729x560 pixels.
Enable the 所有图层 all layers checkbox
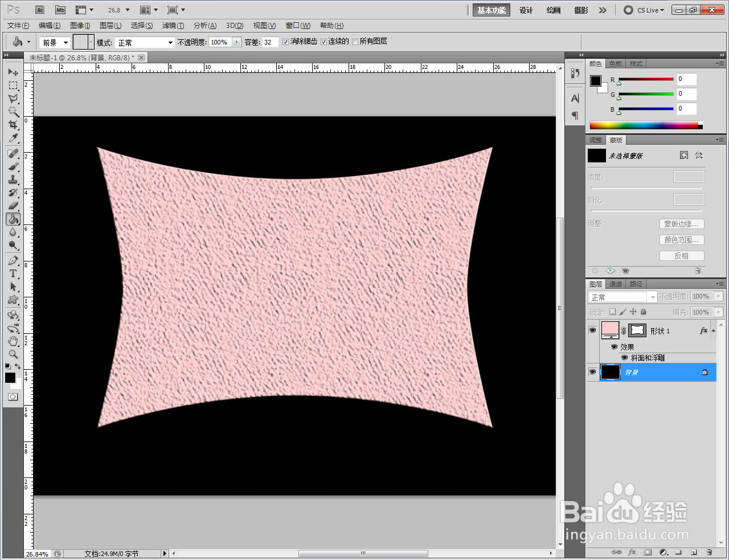(355, 42)
